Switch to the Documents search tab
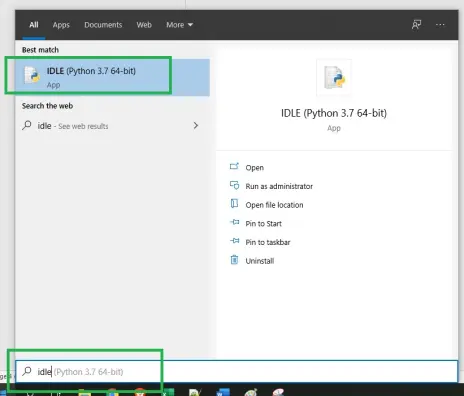Viewport: 464px width, 396px height. coord(103,25)
